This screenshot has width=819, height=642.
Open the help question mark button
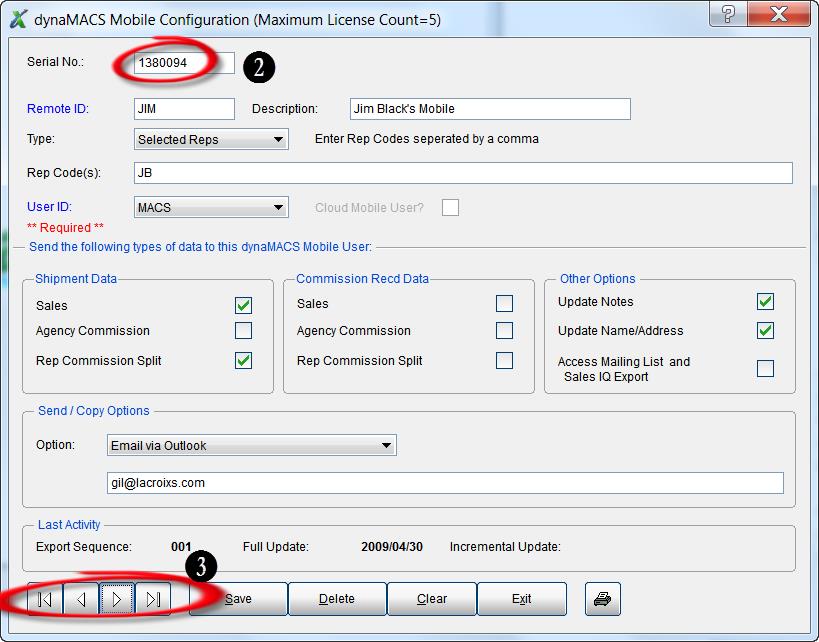[728, 13]
